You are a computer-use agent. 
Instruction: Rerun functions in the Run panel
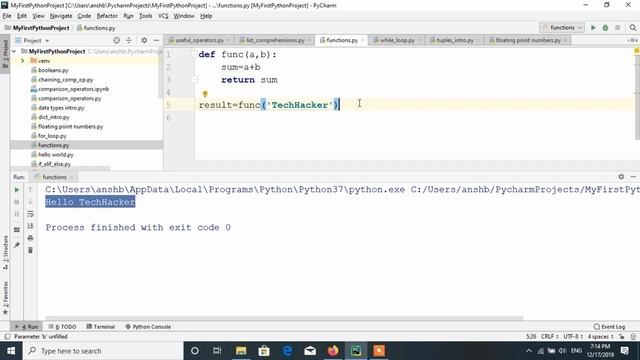pos(17,190)
